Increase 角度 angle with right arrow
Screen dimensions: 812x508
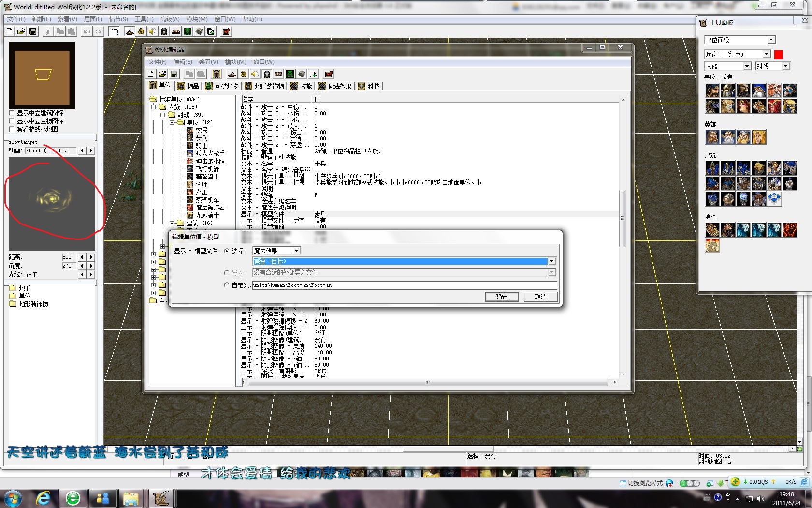pyautogui.click(x=91, y=266)
